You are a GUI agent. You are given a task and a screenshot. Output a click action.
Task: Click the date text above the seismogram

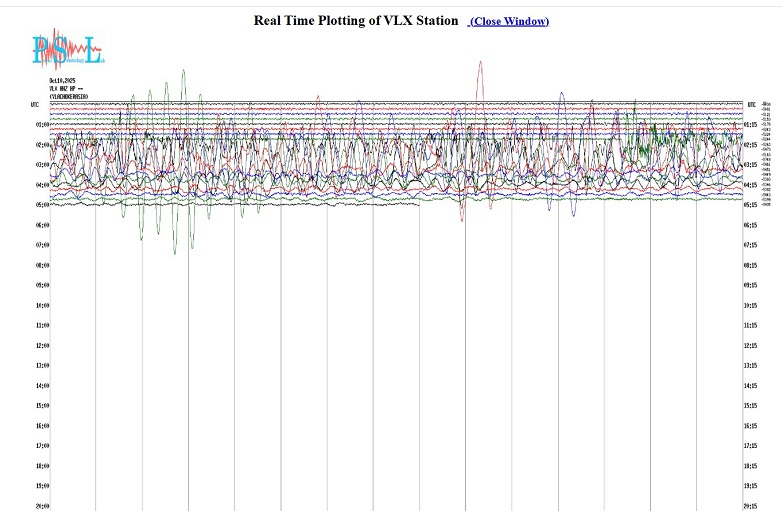(x=62, y=80)
